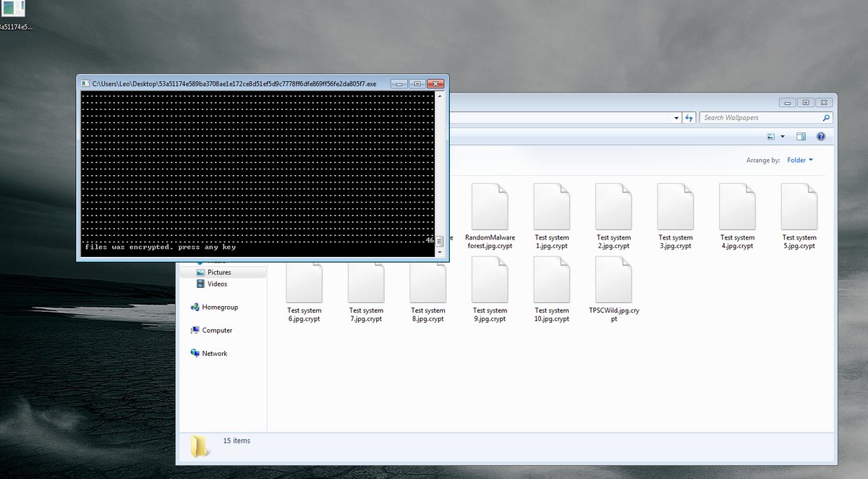Viewport: 868px width, 479px height.
Task: Maximize the console window
Action: coord(417,83)
